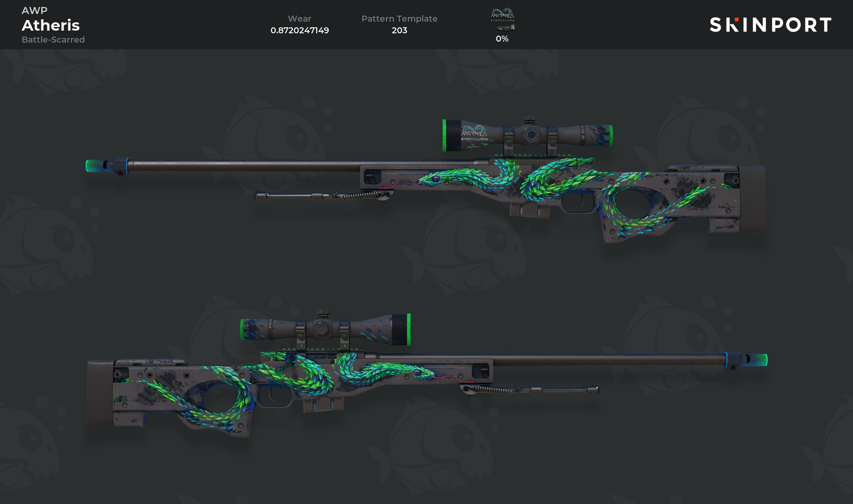Click the Skinport logo
Image resolution: width=853 pixels, height=504 pixels.
[770, 25]
